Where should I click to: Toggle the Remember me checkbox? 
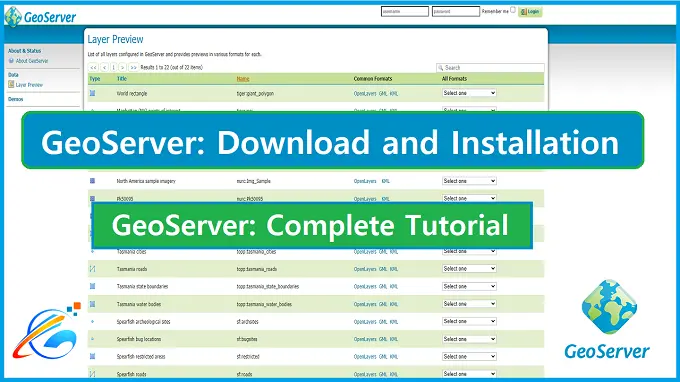pos(513,10)
